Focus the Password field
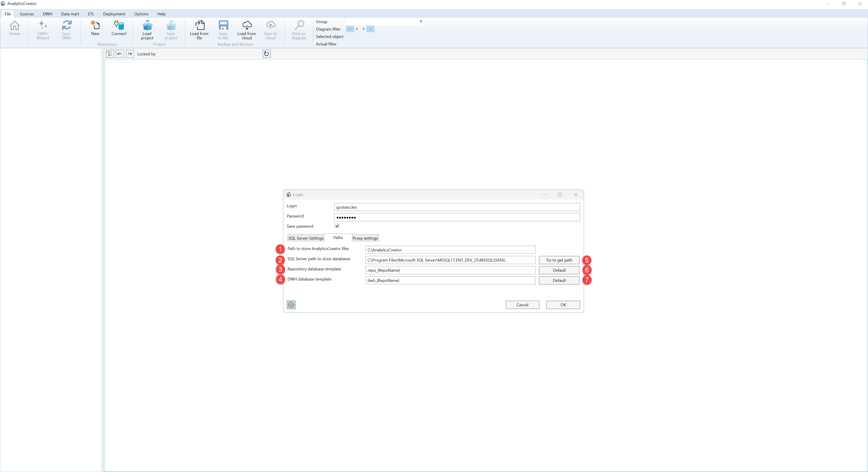868x472 pixels. coord(457,217)
